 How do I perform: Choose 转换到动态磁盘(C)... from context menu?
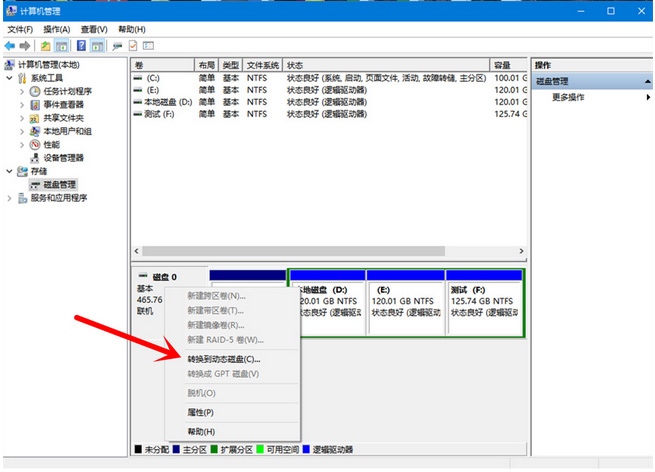pos(223,358)
